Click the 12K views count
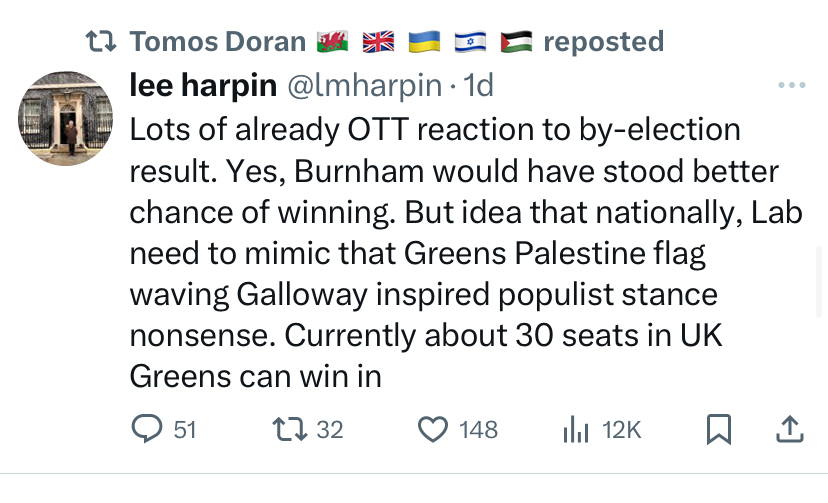Image resolution: width=828 pixels, height=503 pixels. (x=622, y=430)
